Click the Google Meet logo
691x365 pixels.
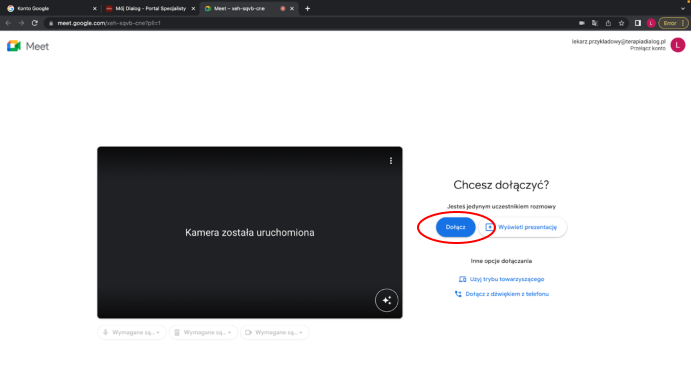tap(28, 46)
